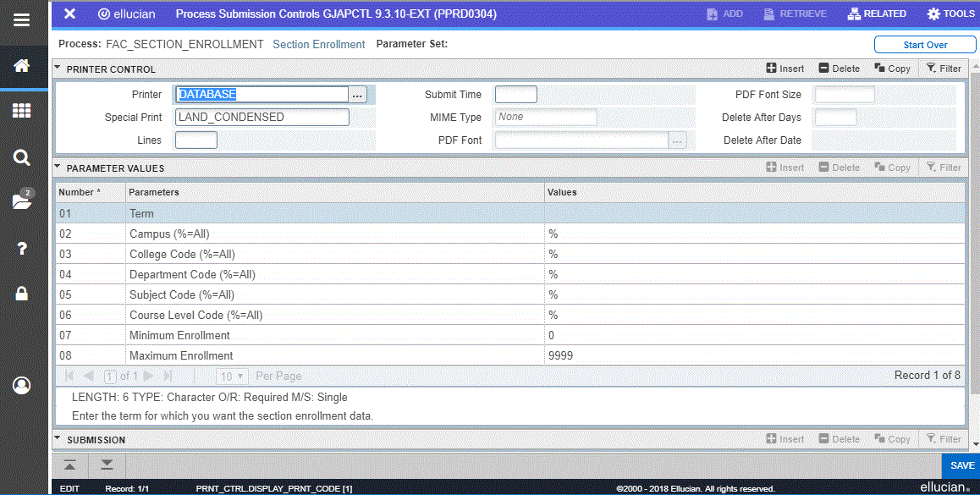Click the Search magnifier icon in sidebar
This screenshot has height=495, width=980.
(x=22, y=157)
